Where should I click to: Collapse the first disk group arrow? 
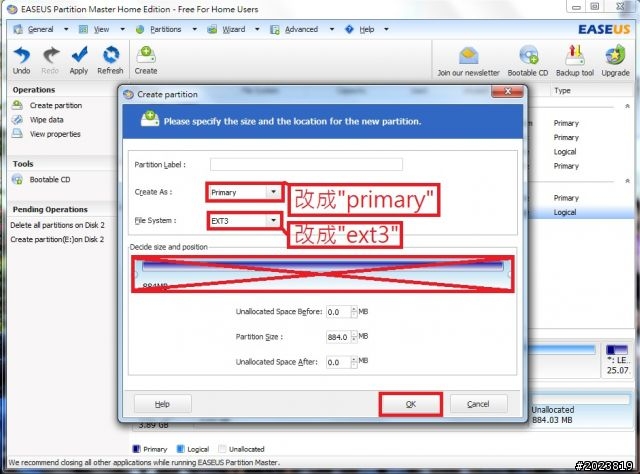point(627,106)
